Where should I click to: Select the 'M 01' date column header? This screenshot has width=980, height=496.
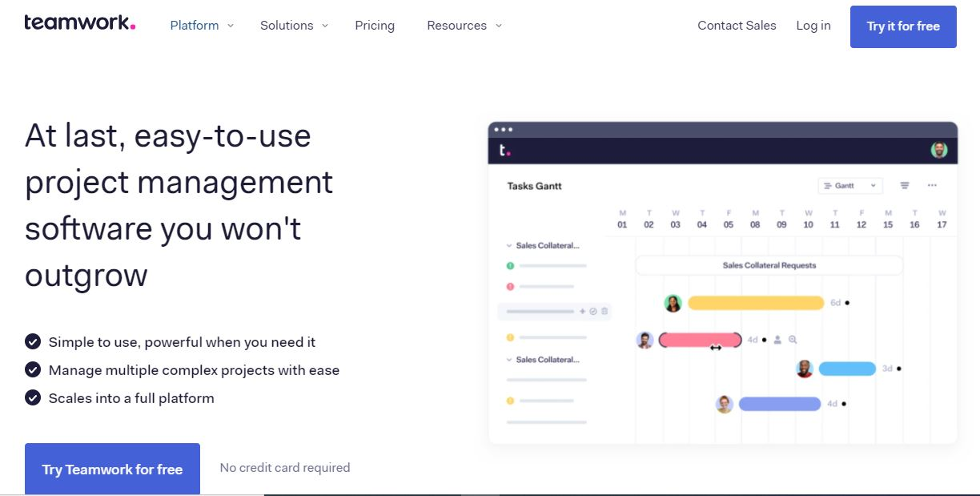(622, 219)
